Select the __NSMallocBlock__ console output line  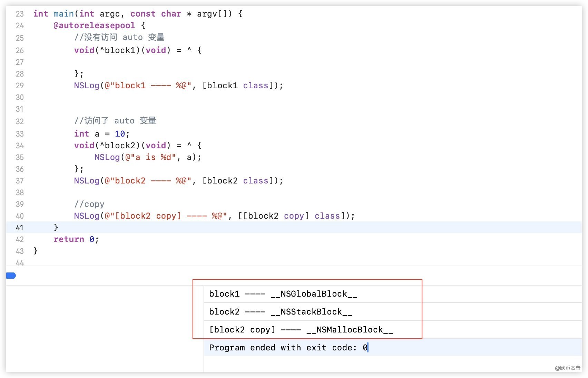(x=301, y=330)
